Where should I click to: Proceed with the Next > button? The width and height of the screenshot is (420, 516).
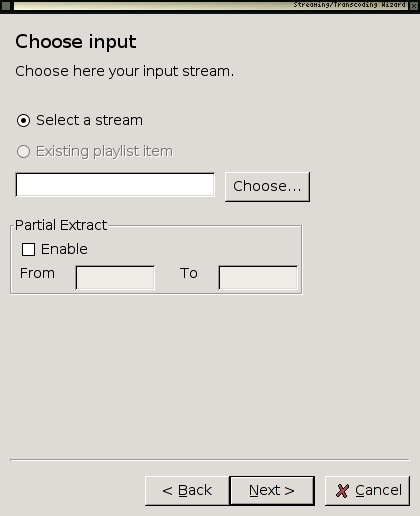272,491
